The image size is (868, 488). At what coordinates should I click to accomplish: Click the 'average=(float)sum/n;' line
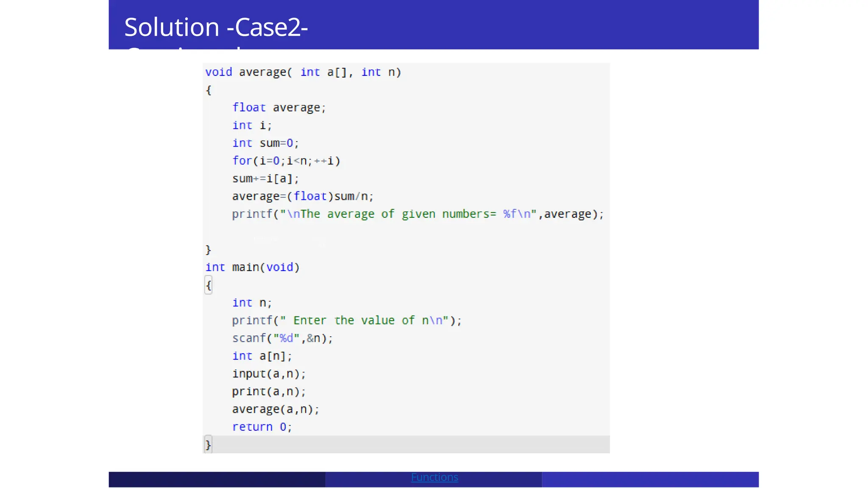pos(303,197)
